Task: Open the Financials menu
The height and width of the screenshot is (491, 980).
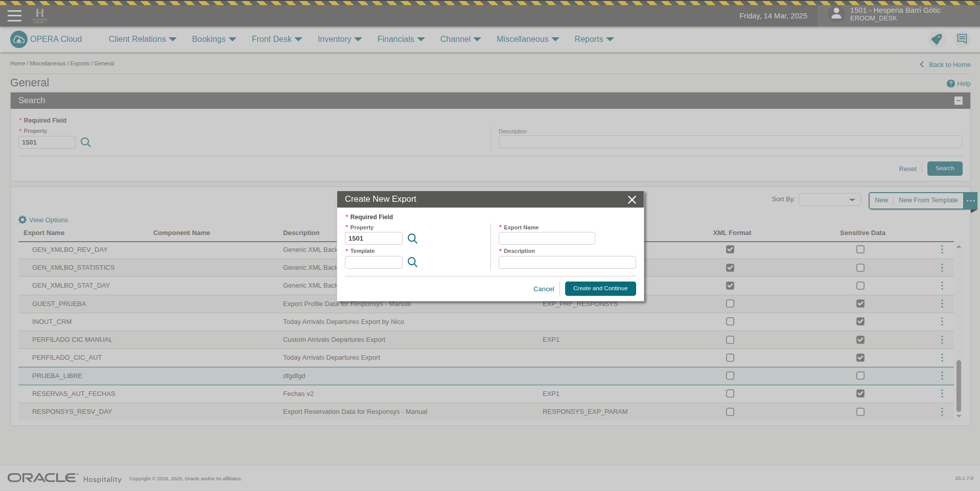Action: pyautogui.click(x=401, y=39)
